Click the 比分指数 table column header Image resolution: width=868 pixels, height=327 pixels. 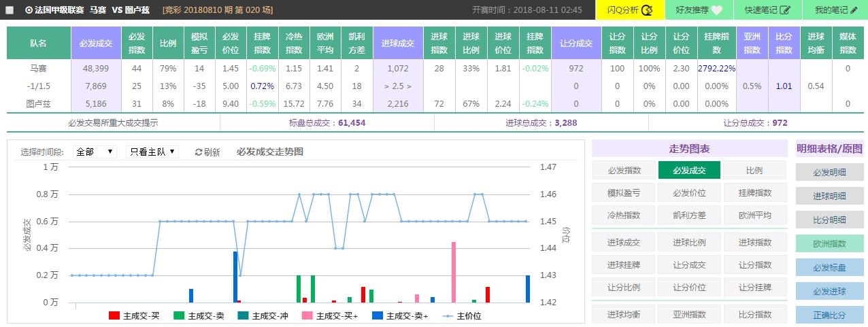click(784, 43)
